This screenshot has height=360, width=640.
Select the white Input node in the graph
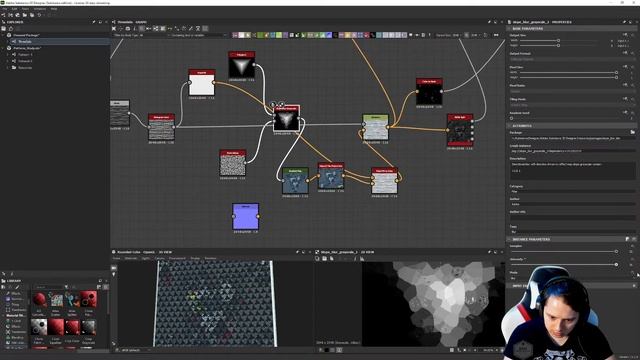tap(202, 83)
